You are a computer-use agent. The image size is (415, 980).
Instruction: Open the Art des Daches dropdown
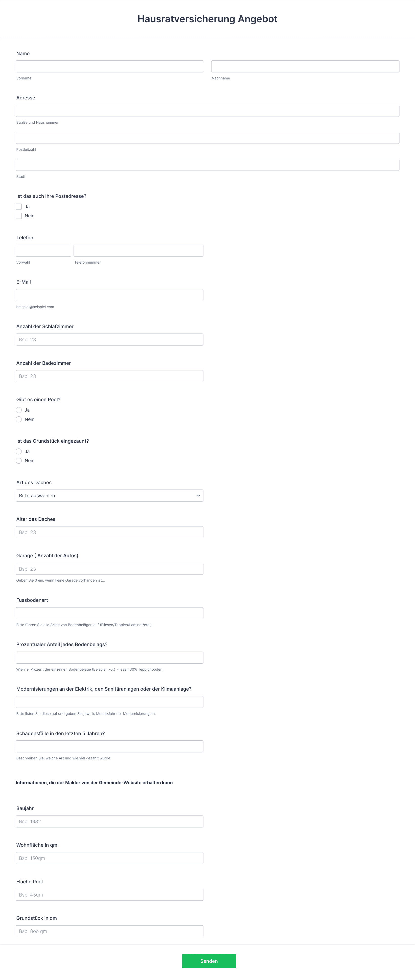click(x=109, y=495)
